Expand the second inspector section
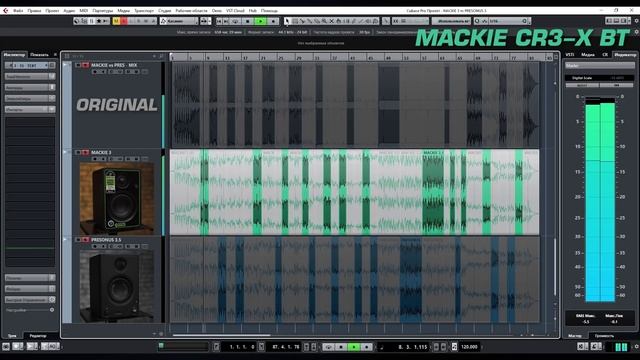 click(30, 87)
